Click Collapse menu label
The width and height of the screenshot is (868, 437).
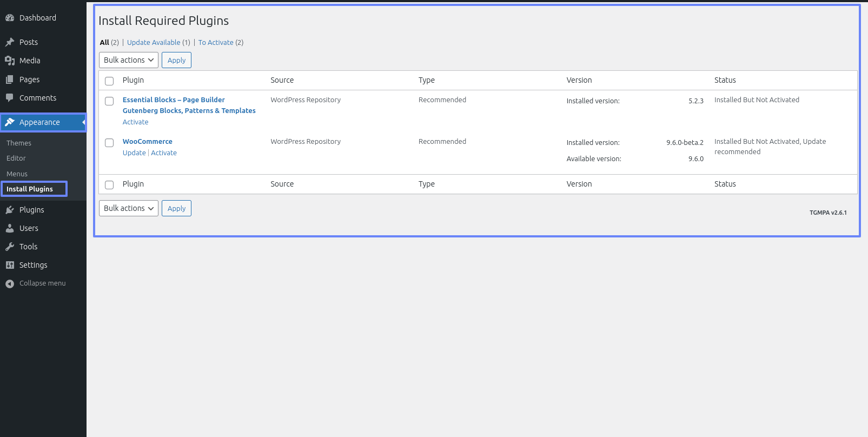click(x=42, y=283)
